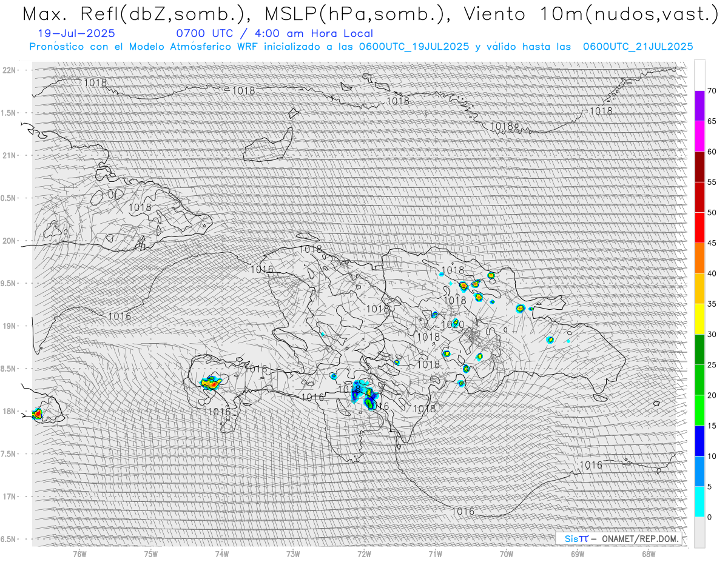The image size is (728, 562).
Task: Pick the dark blue 10–15 dBZ colorbar segment
Action: click(699, 441)
